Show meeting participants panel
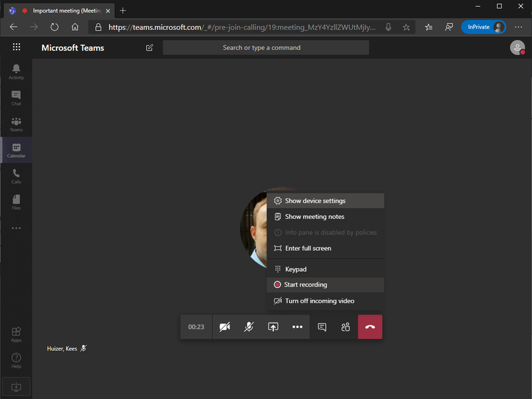This screenshot has width=532, height=399. click(x=345, y=327)
